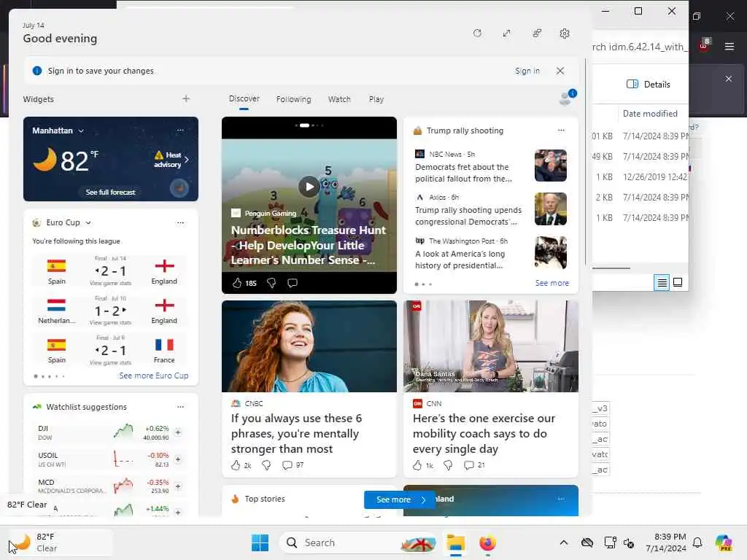Viewport: 747px width, 560px height.
Task: Dislike the CNN mobility coach article
Action: [449, 465]
